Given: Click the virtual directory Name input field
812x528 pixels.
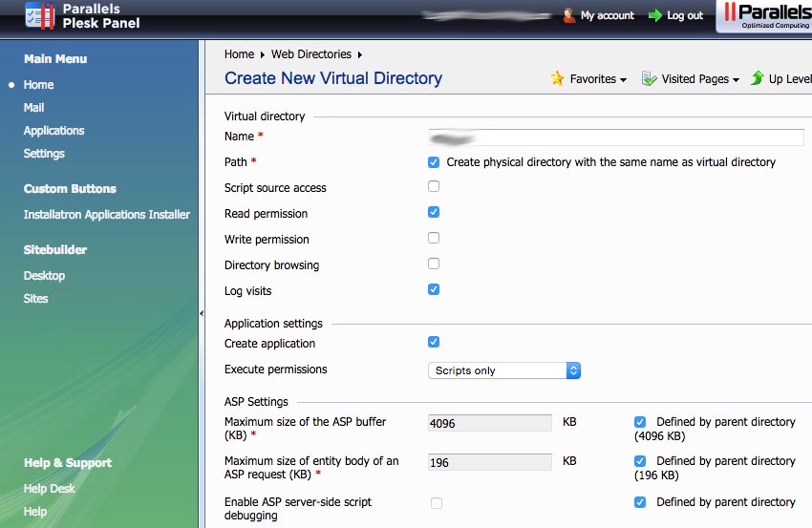Looking at the screenshot, I should pyautogui.click(x=616, y=137).
